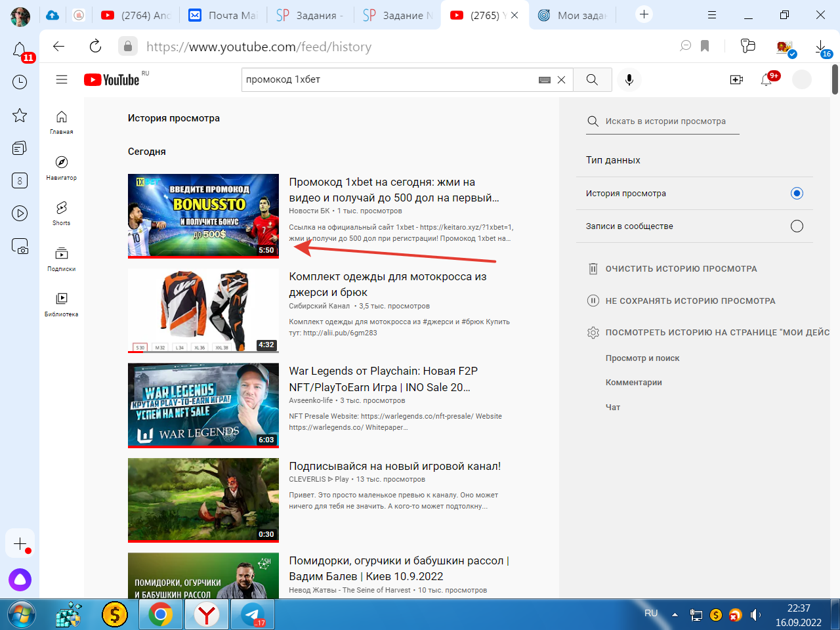The image size is (840, 630).
Task: Click the magnifier search button
Action: tap(592, 79)
